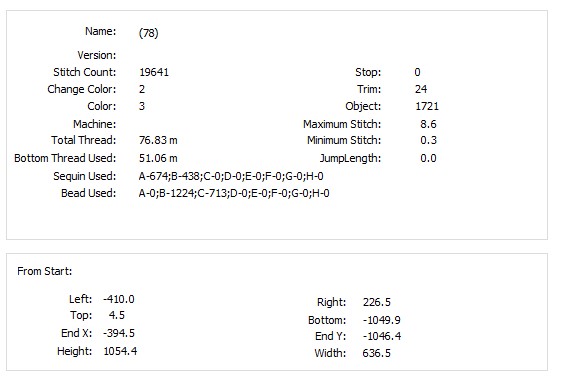Click the Trim value 24

pyautogui.click(x=421, y=89)
